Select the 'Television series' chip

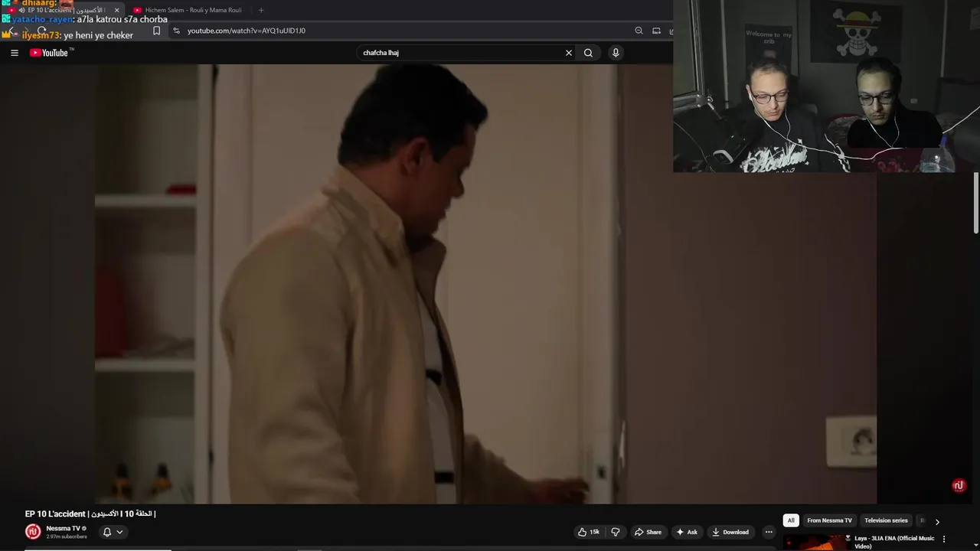pyautogui.click(x=886, y=520)
